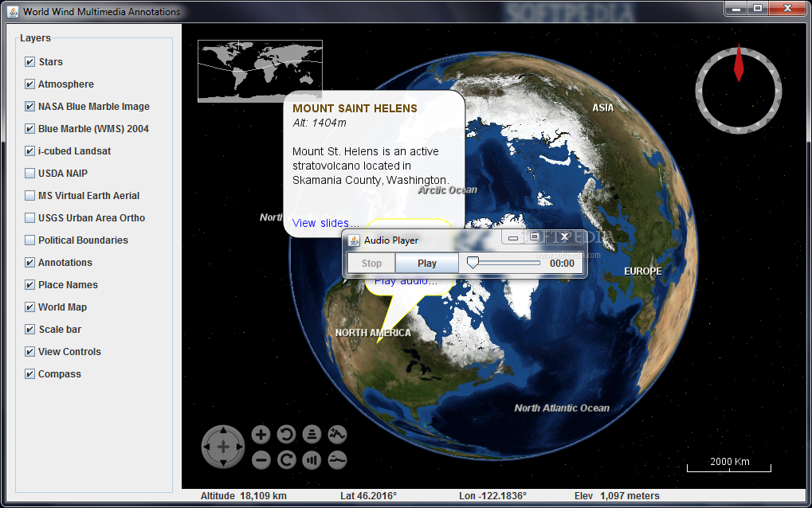Click the pan control right arrow
This screenshot has width=812, height=508.
click(x=239, y=447)
